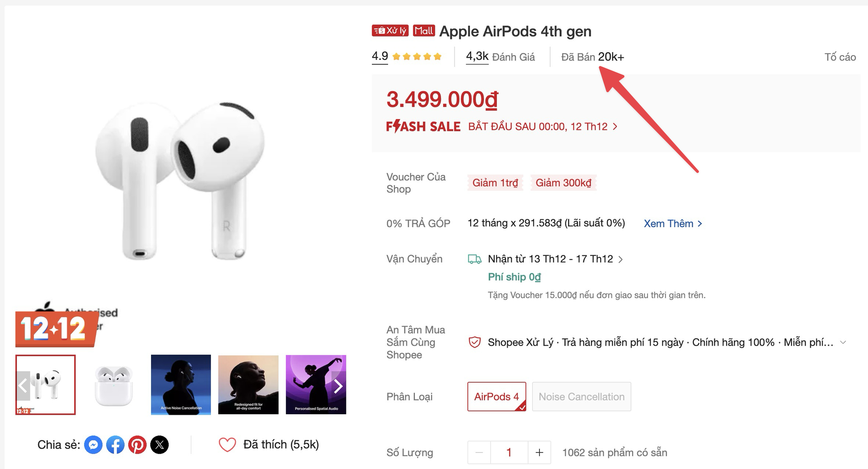The image size is (868, 469).
Task: Click the Giảm 1trđ voucher
Action: pyautogui.click(x=495, y=183)
